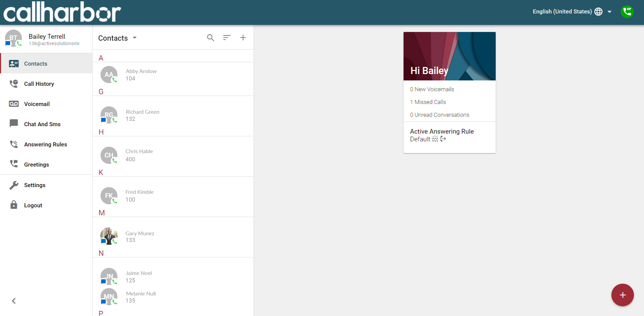Click the Default answering rule text

(420, 139)
